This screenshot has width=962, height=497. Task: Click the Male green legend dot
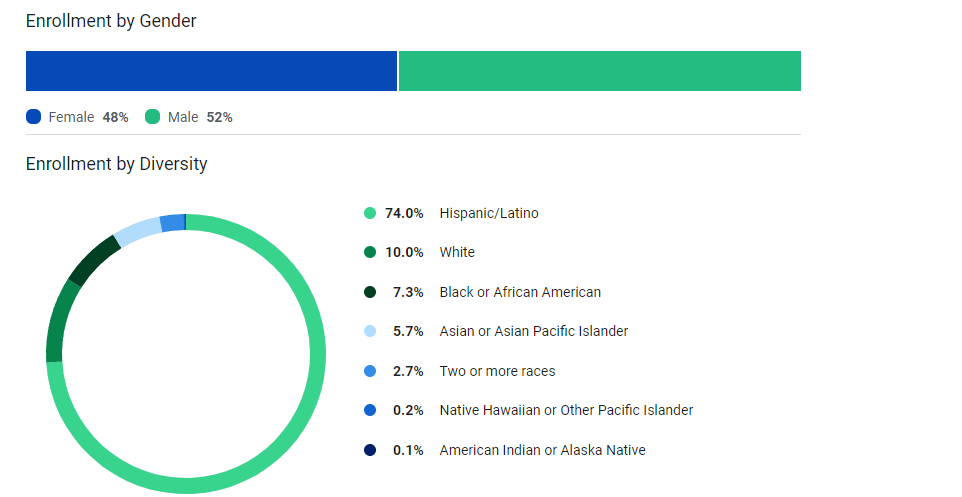pos(153,117)
